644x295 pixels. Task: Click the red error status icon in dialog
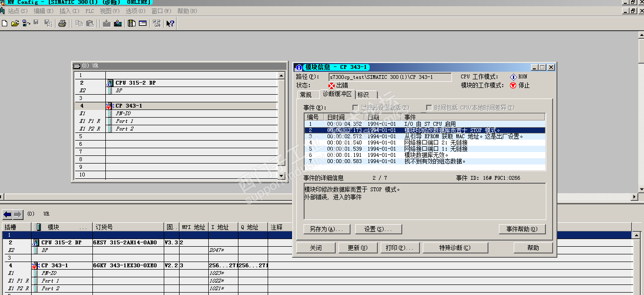tap(331, 86)
